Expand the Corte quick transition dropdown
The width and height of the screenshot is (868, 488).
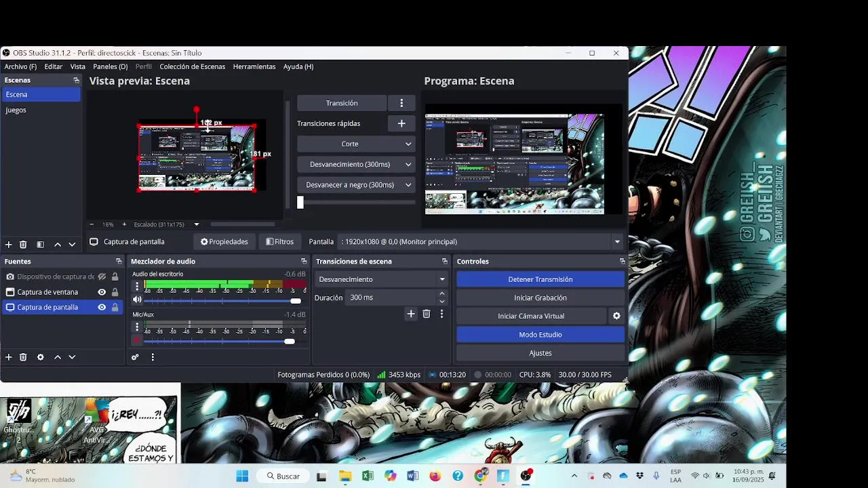pos(408,144)
